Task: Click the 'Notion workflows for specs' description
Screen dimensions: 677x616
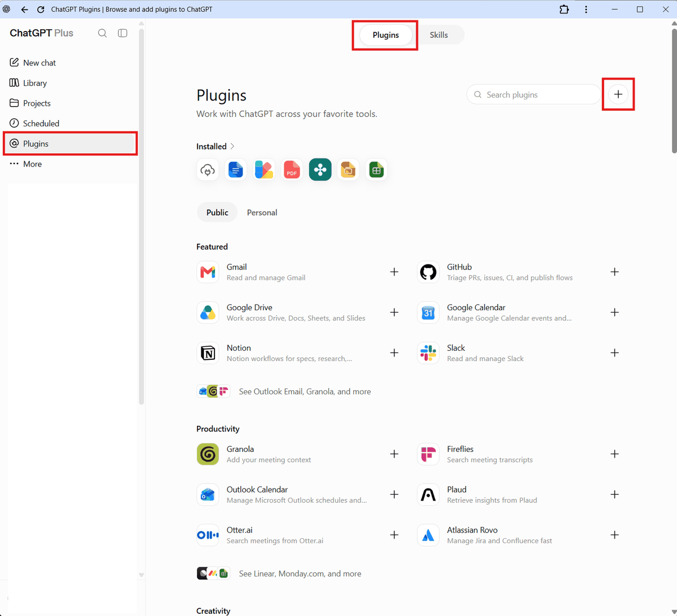Action: pos(289,359)
